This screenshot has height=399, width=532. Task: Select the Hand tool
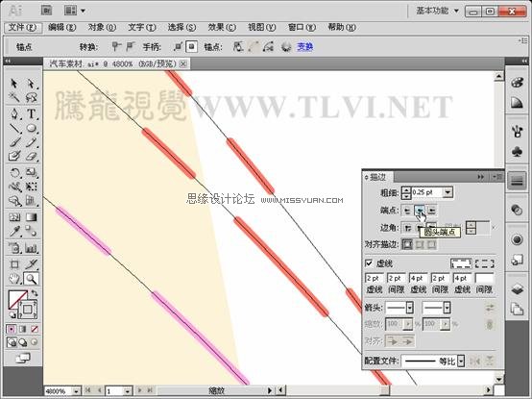[x=13, y=279]
